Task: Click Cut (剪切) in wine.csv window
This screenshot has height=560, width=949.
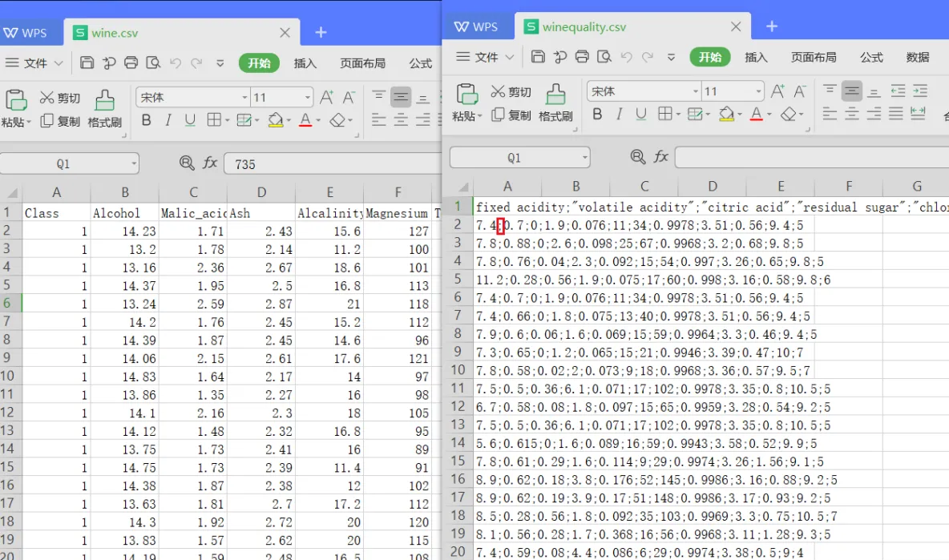Action: [x=60, y=98]
